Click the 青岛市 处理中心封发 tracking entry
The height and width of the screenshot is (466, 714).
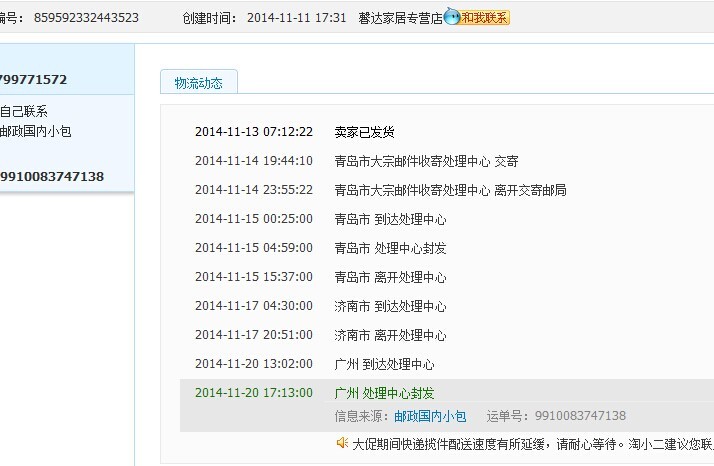390,248
